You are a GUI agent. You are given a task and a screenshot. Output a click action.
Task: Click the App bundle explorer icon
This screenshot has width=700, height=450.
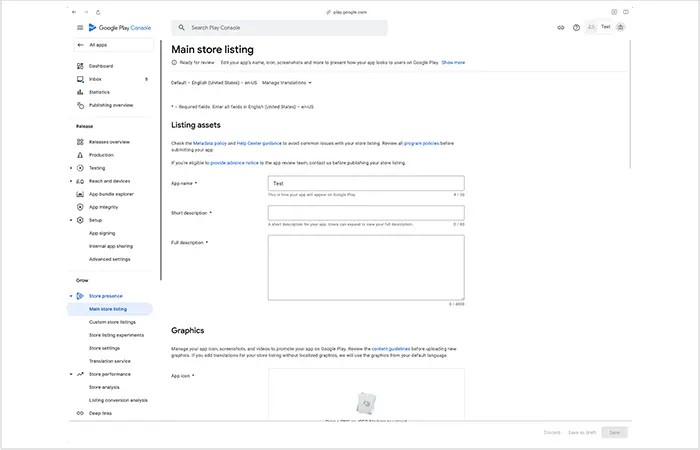[80, 194]
